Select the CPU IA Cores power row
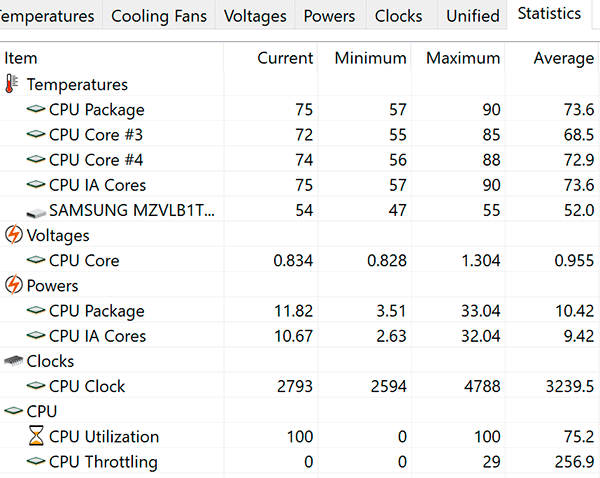The height and width of the screenshot is (478, 600). click(97, 337)
